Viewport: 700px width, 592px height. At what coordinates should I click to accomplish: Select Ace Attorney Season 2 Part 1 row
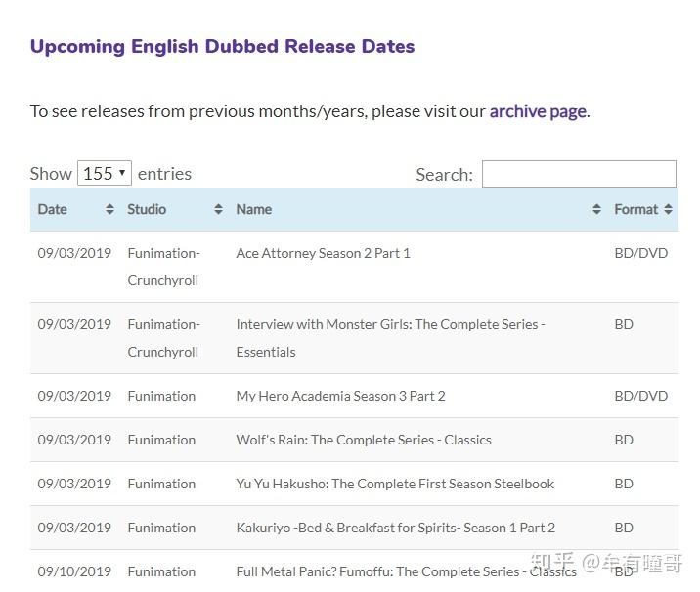click(323, 253)
